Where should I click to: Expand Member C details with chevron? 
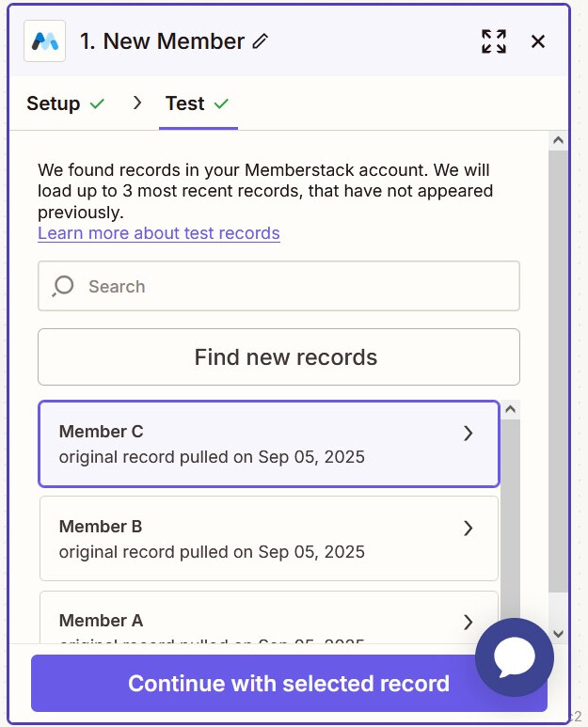pos(469,434)
